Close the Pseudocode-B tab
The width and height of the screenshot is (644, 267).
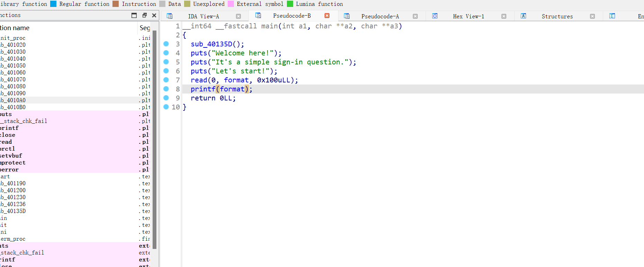327,16
